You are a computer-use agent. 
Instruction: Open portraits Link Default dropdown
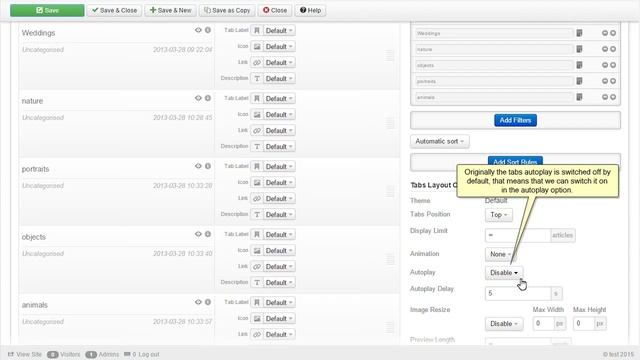pos(279,198)
